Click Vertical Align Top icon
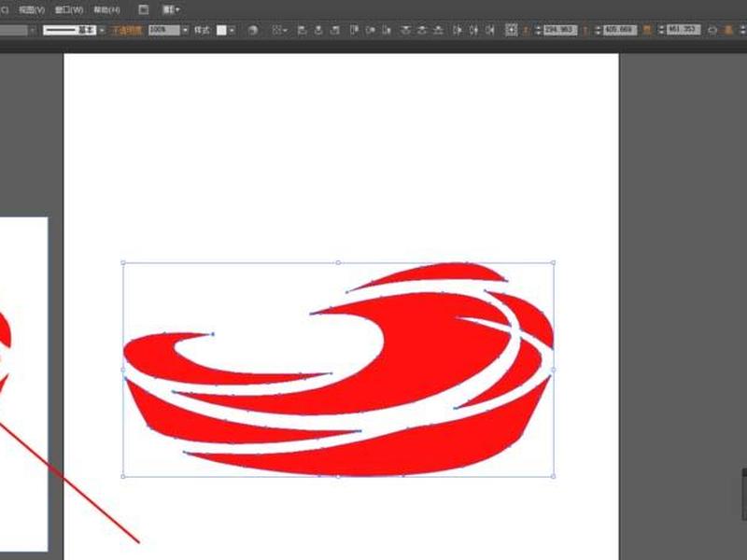 pos(354,31)
